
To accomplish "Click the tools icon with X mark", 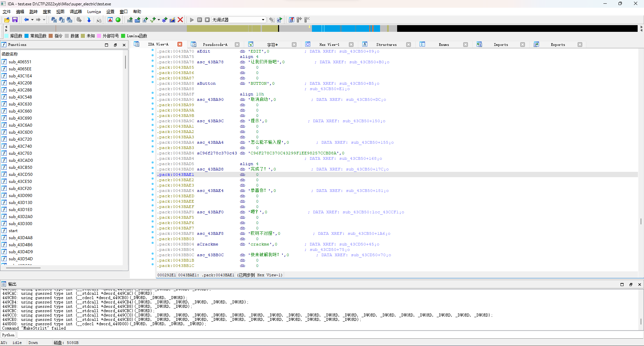I will point(307,20).
